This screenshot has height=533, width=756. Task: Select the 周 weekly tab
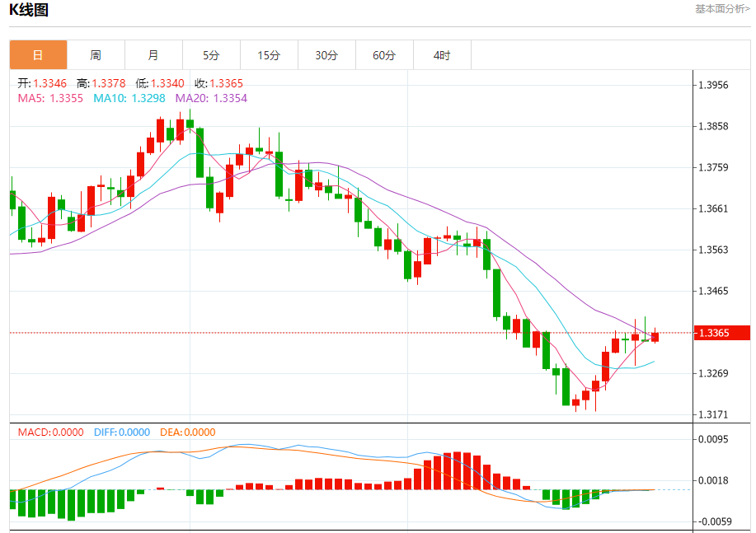(96, 55)
